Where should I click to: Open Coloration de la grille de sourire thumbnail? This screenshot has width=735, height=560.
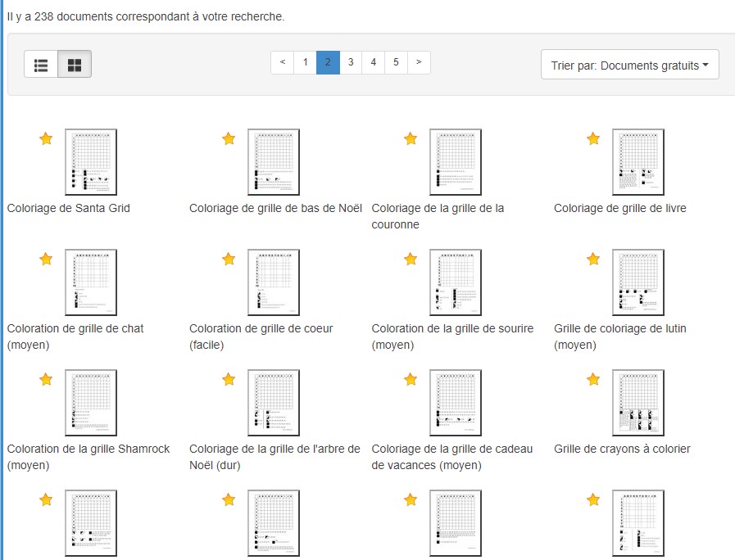456,282
